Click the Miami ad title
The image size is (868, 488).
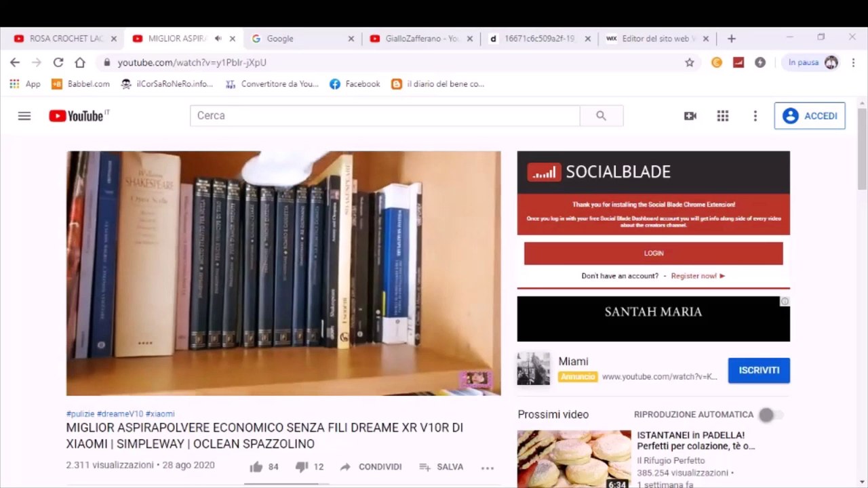(574, 362)
